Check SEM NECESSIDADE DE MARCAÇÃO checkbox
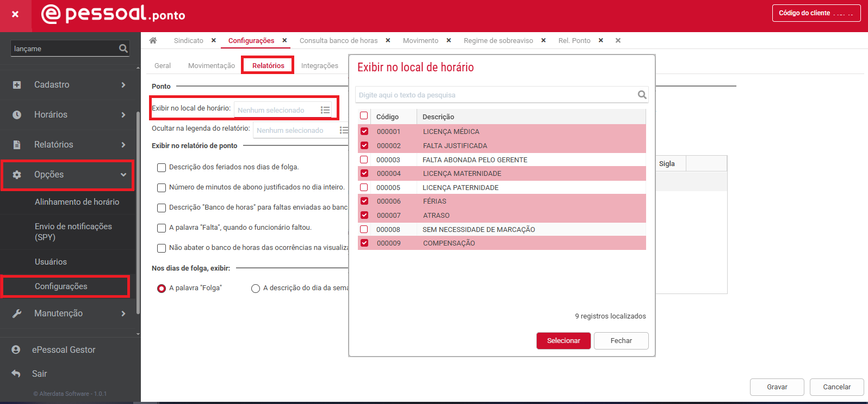The height and width of the screenshot is (404, 868). pos(364,229)
